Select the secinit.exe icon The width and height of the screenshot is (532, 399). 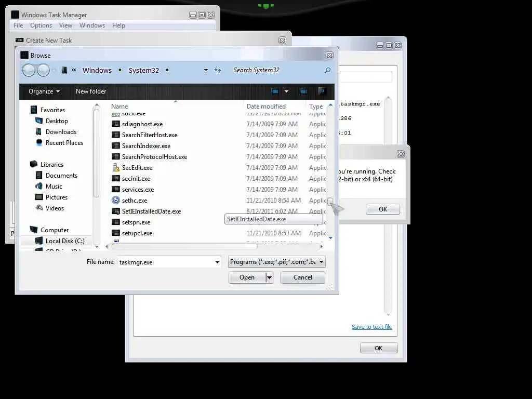pos(116,179)
